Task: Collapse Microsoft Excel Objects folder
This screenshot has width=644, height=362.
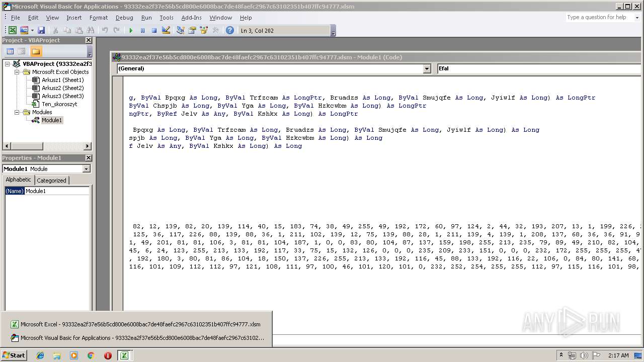Action: pos(17,72)
